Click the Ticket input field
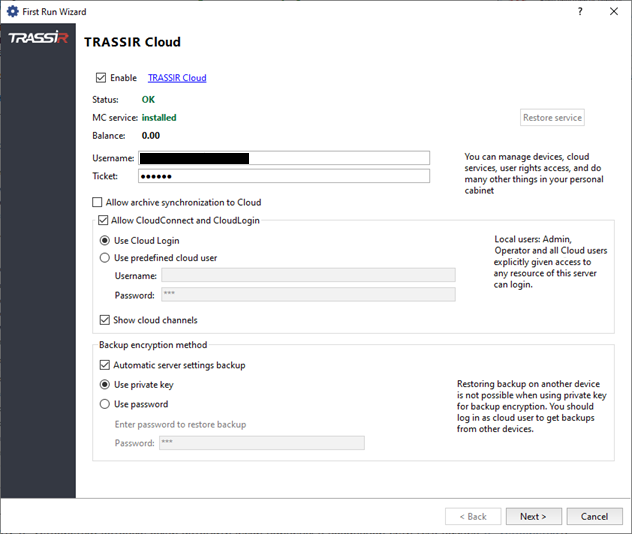 coord(283,176)
